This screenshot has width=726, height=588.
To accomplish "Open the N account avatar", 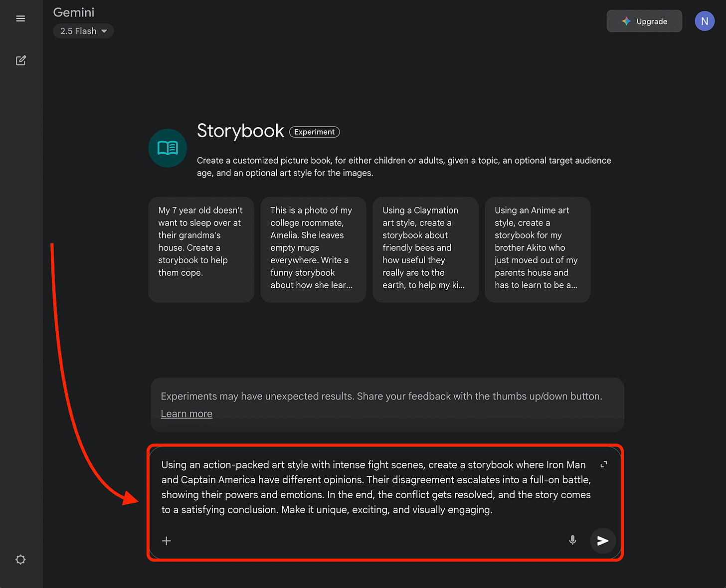I will coord(705,21).
